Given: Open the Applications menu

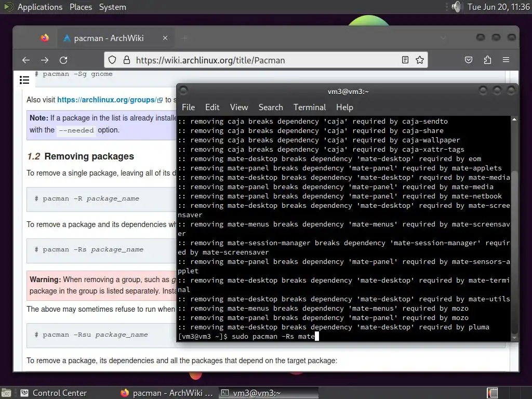Looking at the screenshot, I should click(40, 7).
